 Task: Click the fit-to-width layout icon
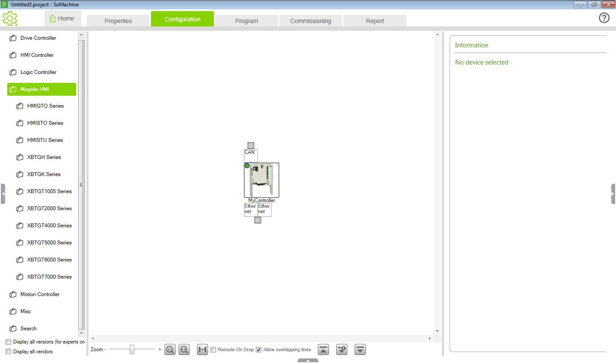(202, 349)
